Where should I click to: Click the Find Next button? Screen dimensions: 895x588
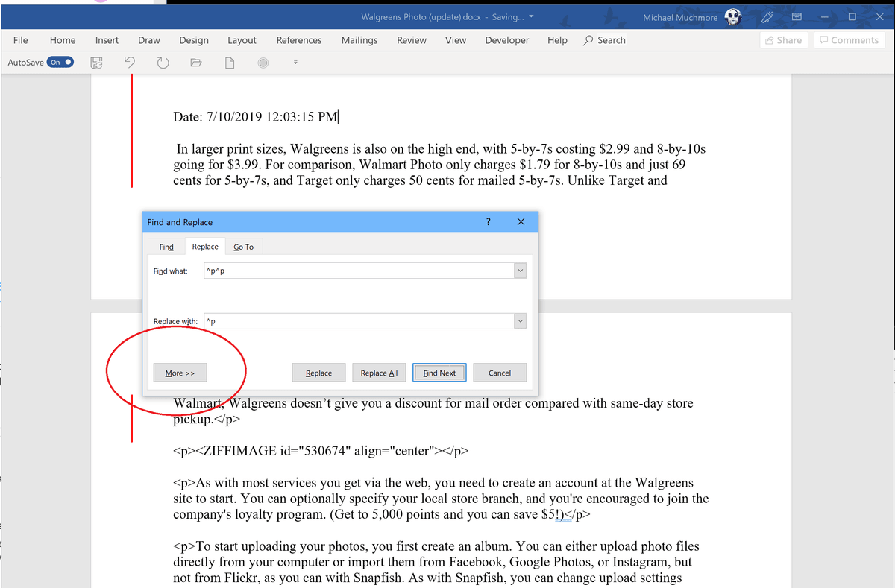[x=439, y=372]
